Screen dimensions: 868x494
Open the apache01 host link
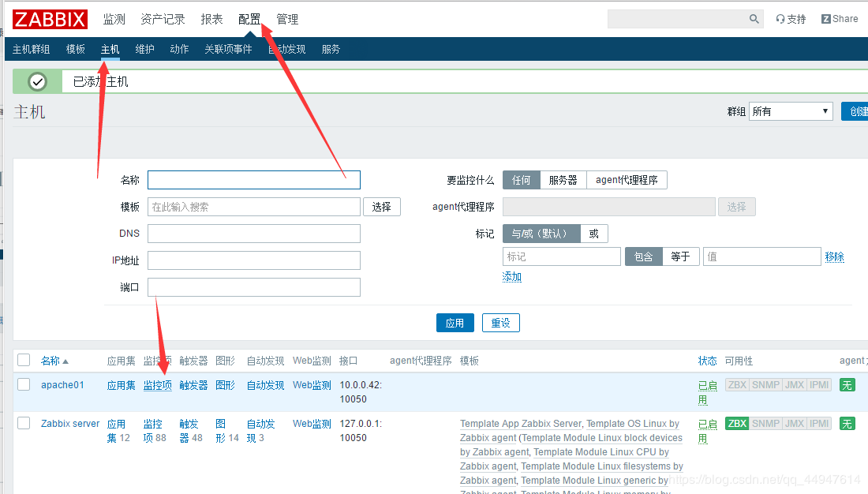pos(62,385)
